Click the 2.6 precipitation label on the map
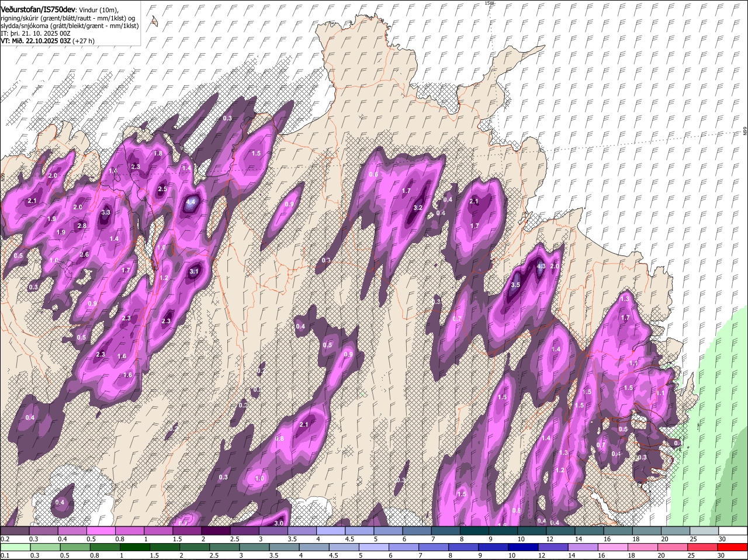Viewport: 748px width, 560px height. (84, 254)
